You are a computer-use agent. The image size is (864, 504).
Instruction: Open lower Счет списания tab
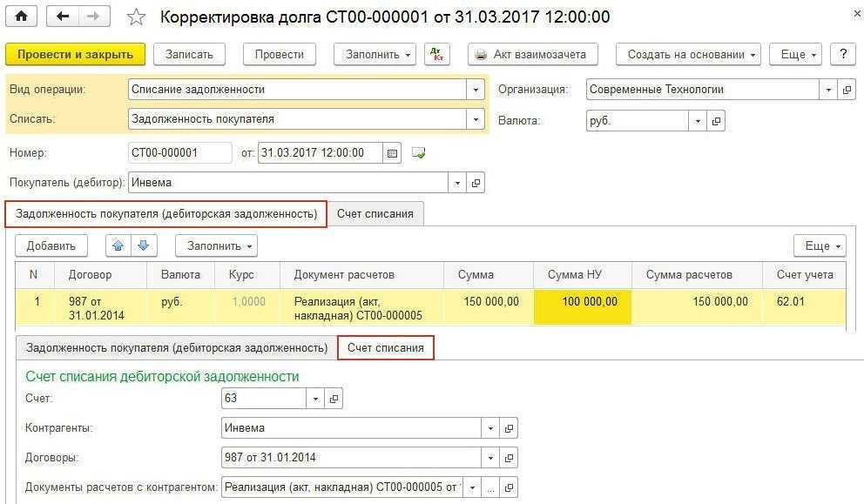tap(386, 348)
